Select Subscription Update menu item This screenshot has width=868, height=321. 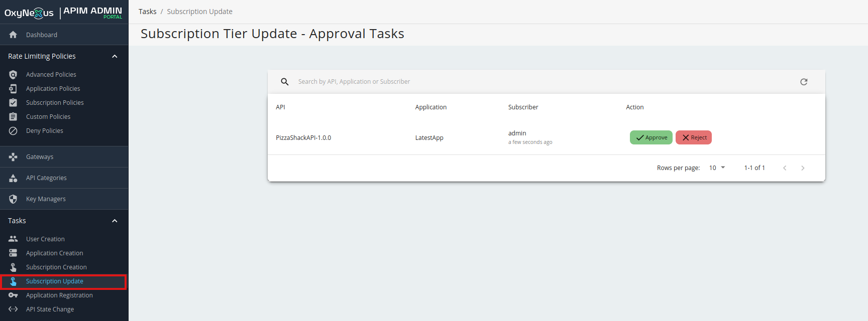[64, 281]
